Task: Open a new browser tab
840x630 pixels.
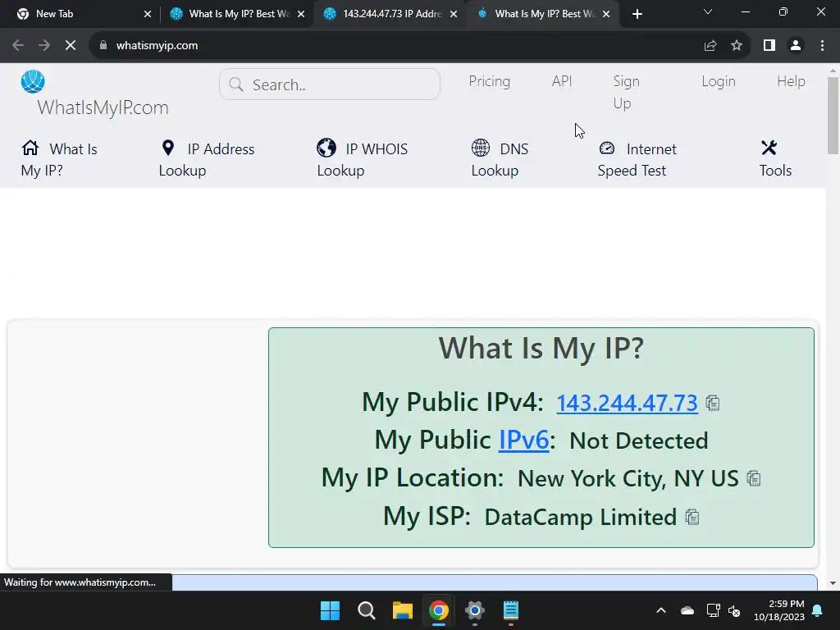Action: coord(637,14)
